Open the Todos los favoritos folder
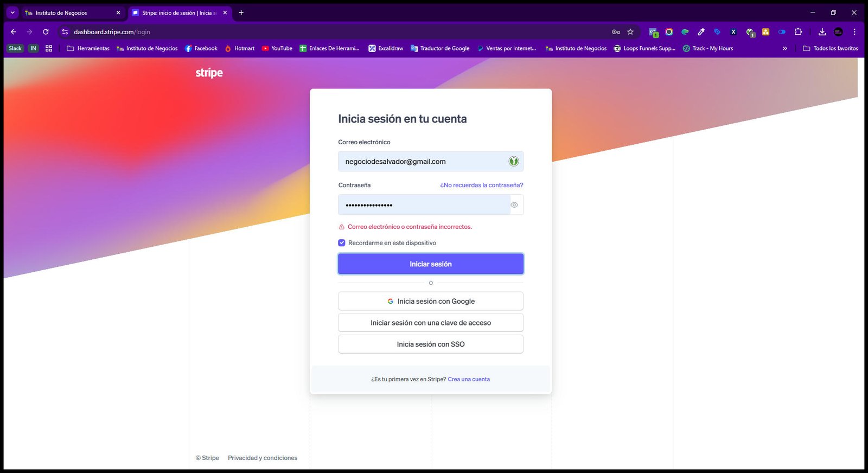Viewport: 868px width, 473px height. click(x=831, y=48)
